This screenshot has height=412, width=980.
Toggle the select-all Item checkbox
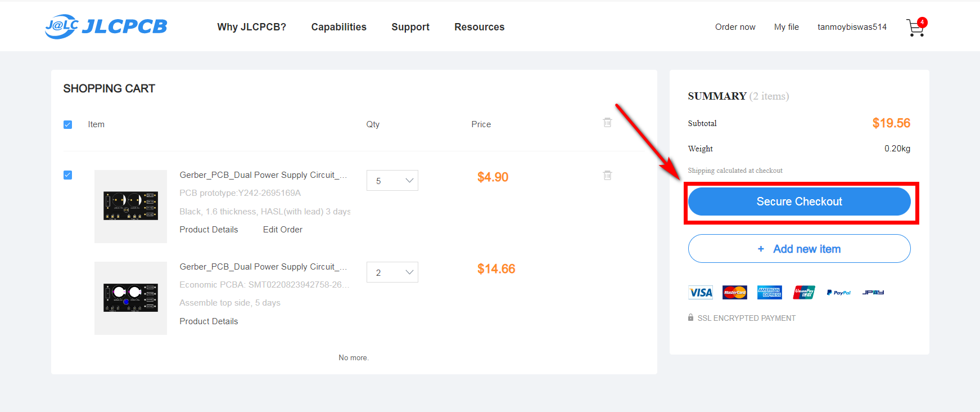coord(68,125)
